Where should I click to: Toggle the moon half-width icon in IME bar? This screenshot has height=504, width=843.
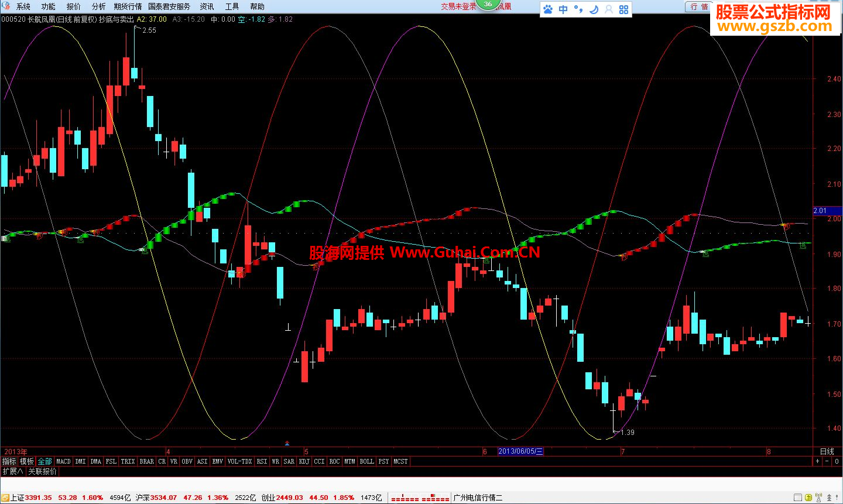tap(594, 9)
